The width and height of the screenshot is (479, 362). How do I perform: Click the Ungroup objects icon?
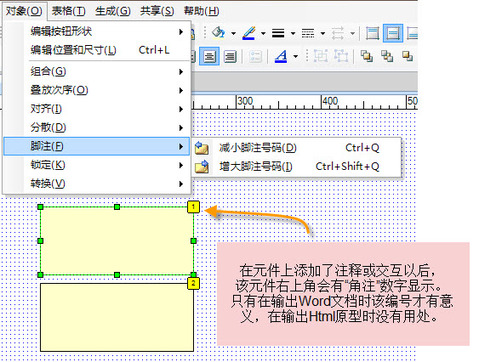[x=341, y=56]
